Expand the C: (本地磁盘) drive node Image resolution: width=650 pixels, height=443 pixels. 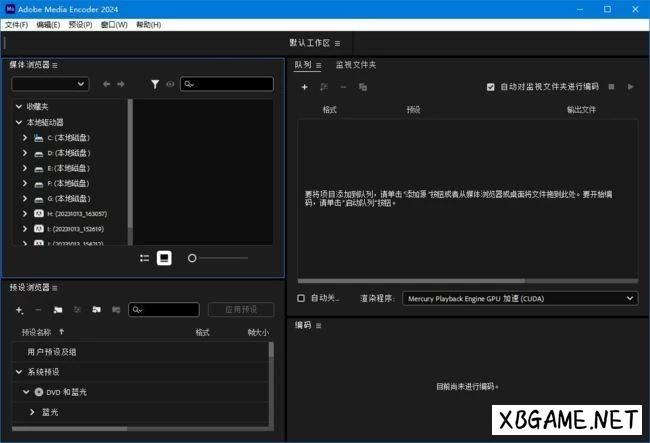(24, 137)
